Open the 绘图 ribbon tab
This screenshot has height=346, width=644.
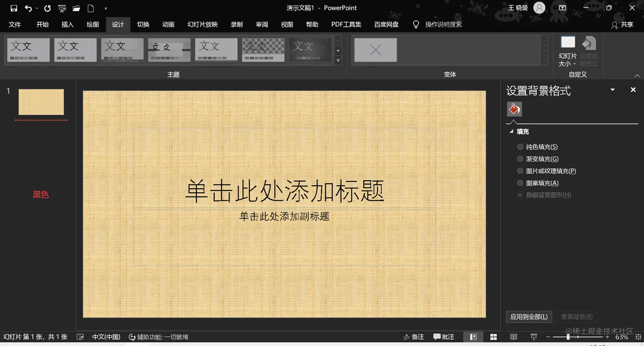92,24
